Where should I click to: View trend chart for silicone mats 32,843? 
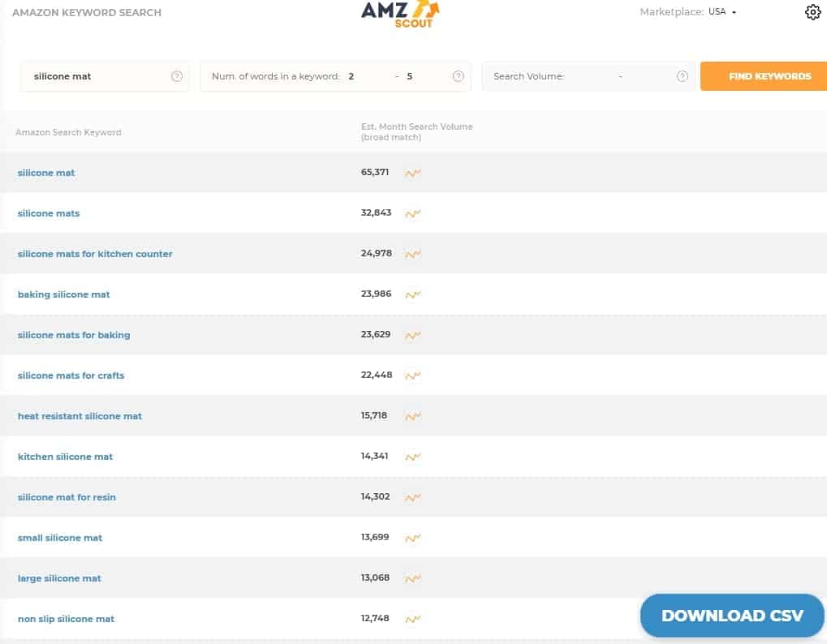click(412, 213)
